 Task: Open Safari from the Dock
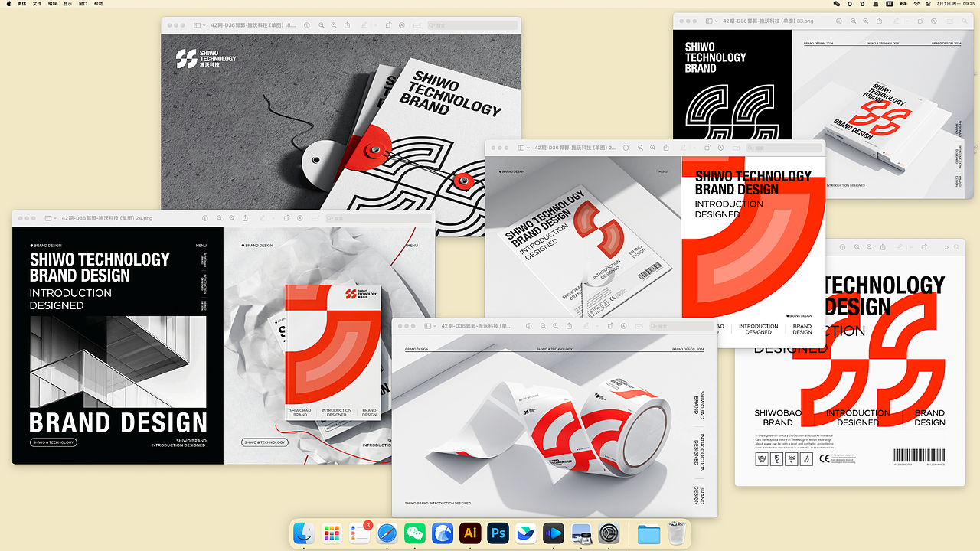pos(387,533)
